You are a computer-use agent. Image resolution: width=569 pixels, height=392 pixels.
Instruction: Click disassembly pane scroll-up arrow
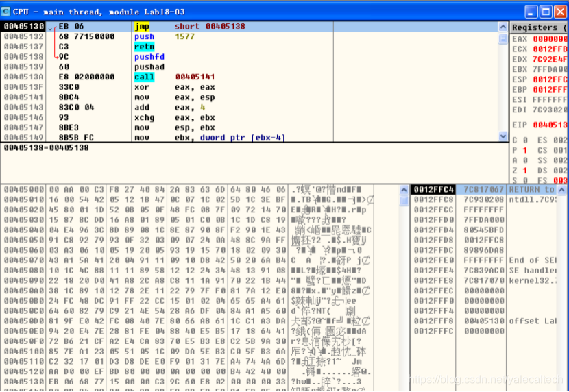[503, 27]
